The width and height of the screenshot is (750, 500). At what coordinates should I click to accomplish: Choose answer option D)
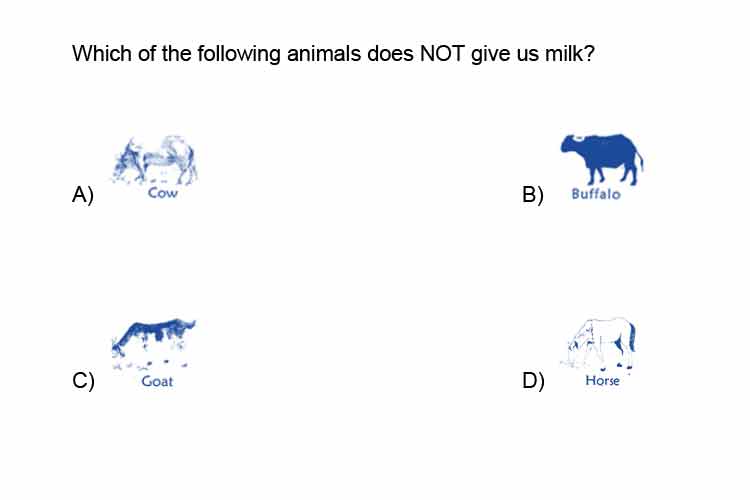533,381
